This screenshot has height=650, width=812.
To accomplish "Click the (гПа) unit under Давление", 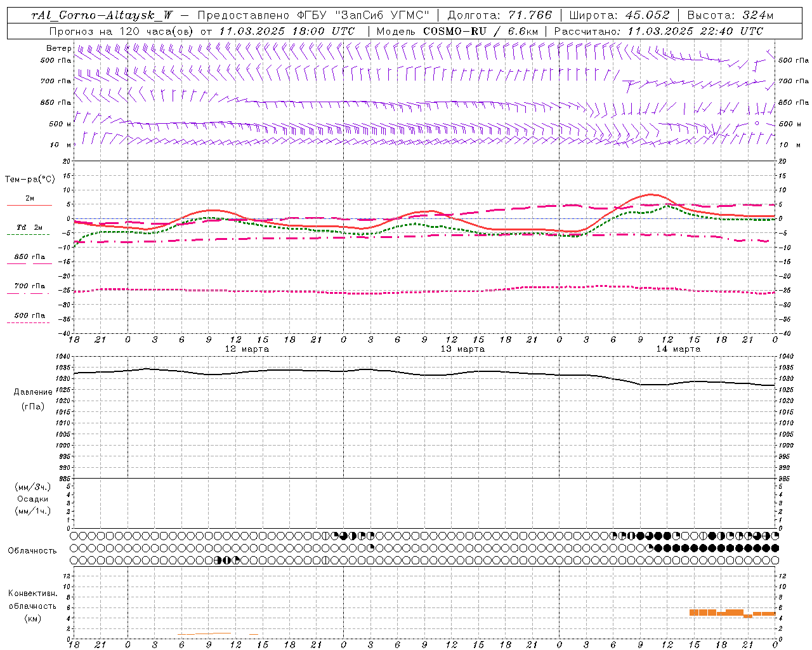I will (x=33, y=406).
